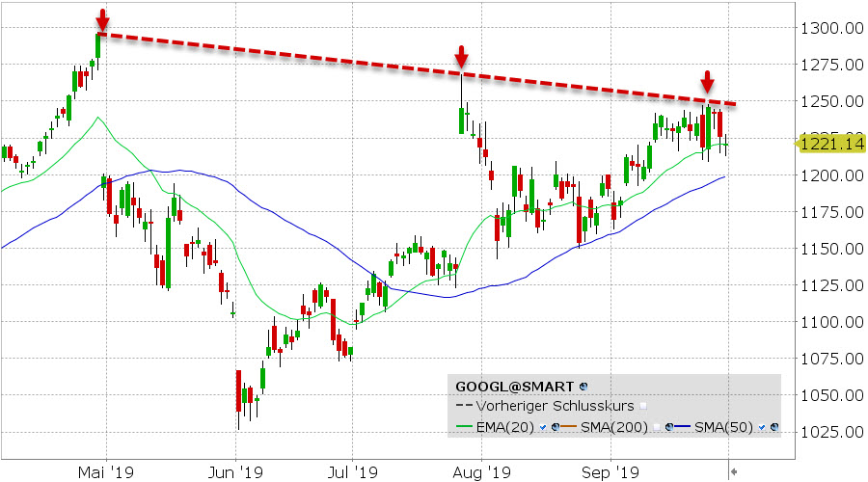Viewport: 868px width, 482px height.
Task: Click the GOOGL@SMART symbol title
Action: pyautogui.click(x=515, y=387)
